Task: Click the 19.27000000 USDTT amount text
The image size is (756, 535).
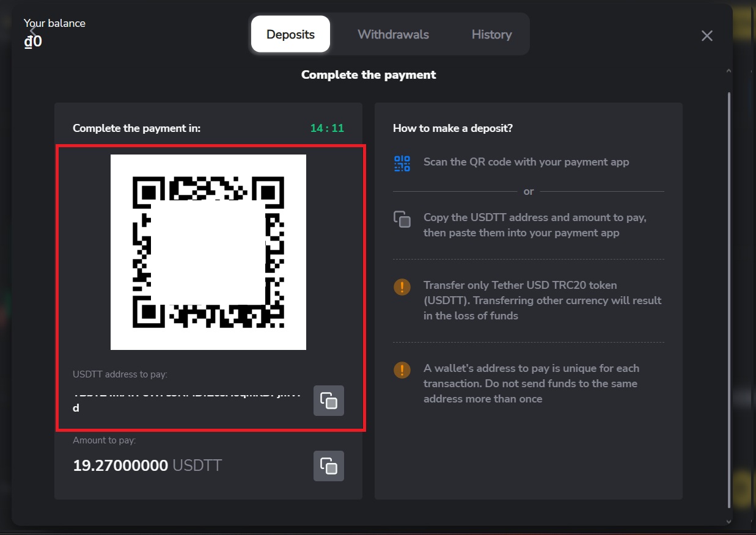Action: 147,465
